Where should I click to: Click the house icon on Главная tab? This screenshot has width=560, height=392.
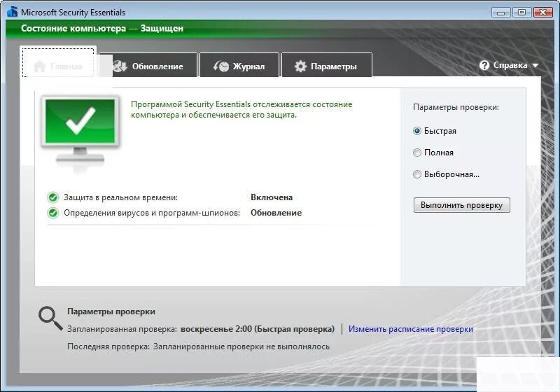[40, 66]
